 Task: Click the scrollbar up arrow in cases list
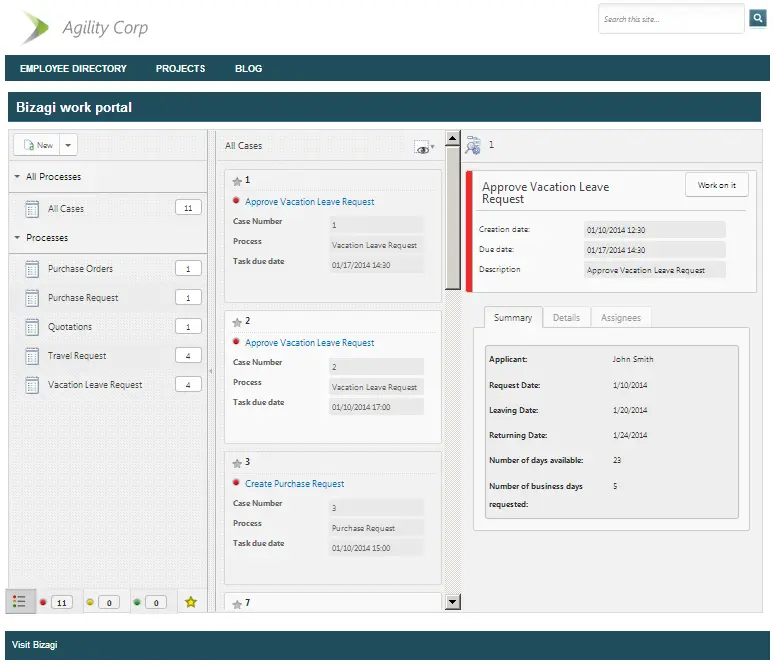pos(452,138)
